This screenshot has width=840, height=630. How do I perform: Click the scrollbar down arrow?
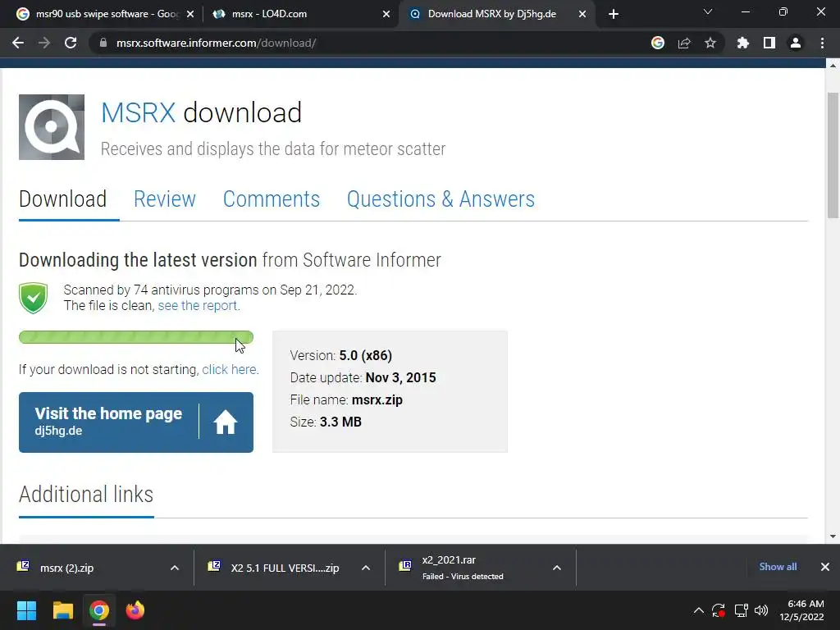coord(833,536)
